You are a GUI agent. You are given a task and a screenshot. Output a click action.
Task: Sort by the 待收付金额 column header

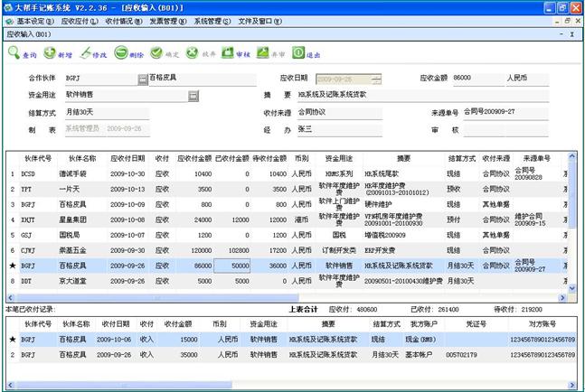point(269,158)
